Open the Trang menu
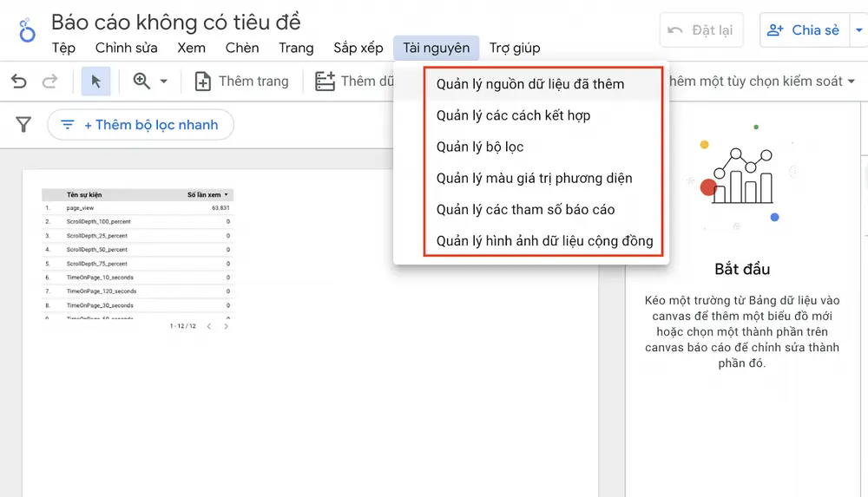 [296, 49]
